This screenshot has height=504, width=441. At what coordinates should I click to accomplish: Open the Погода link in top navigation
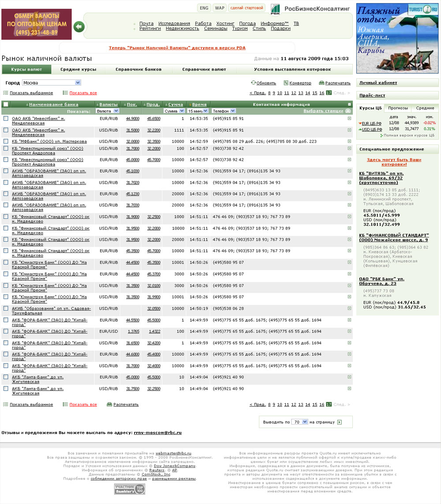[x=247, y=23]
